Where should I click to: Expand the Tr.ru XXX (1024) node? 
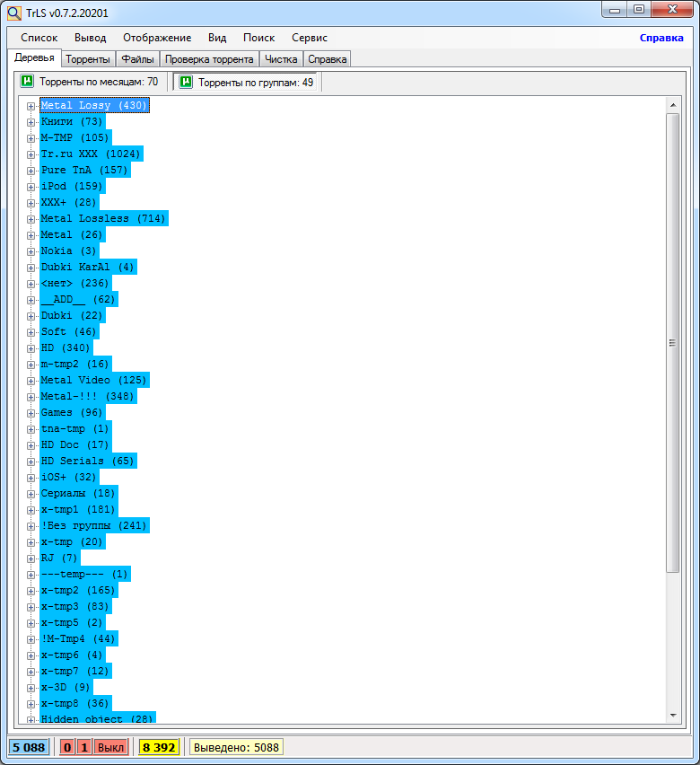tap(31, 154)
